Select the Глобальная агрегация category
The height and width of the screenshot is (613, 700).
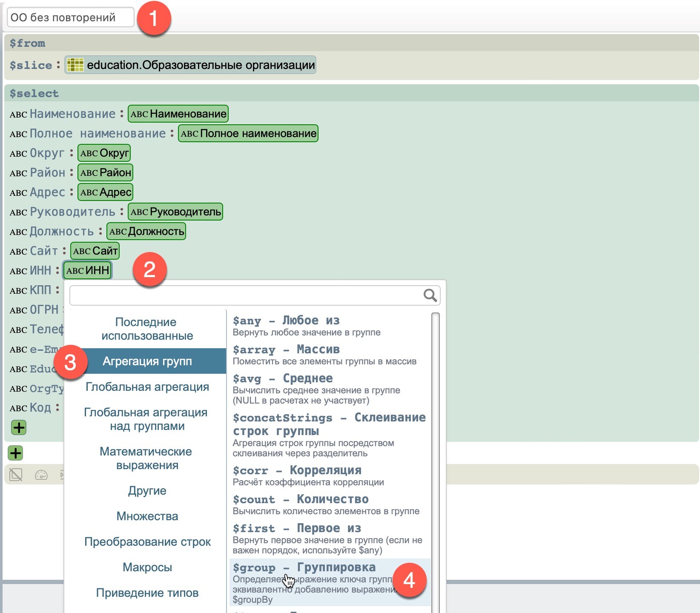[x=147, y=387]
